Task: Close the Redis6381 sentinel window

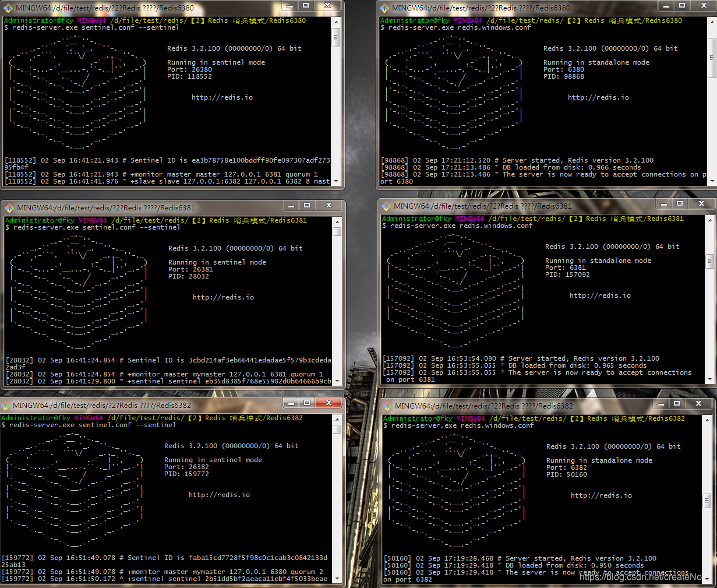Action: pyautogui.click(x=329, y=205)
